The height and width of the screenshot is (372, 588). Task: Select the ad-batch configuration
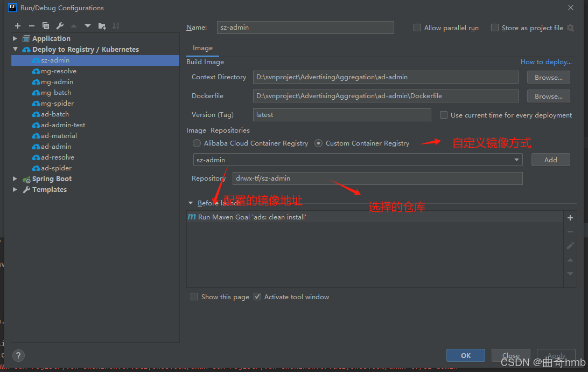pos(95,114)
